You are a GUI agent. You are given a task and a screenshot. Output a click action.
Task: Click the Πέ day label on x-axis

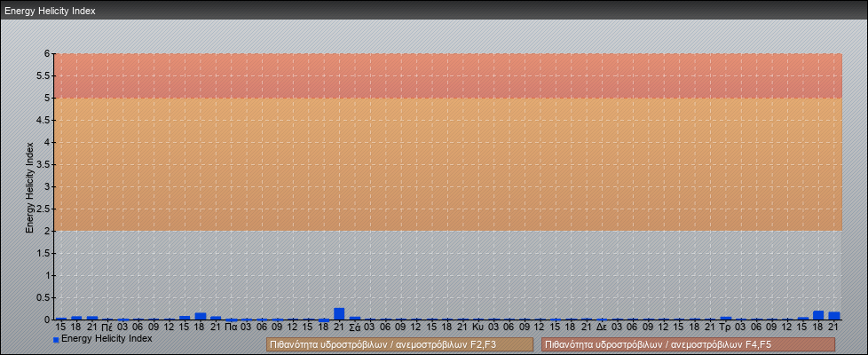click(108, 327)
